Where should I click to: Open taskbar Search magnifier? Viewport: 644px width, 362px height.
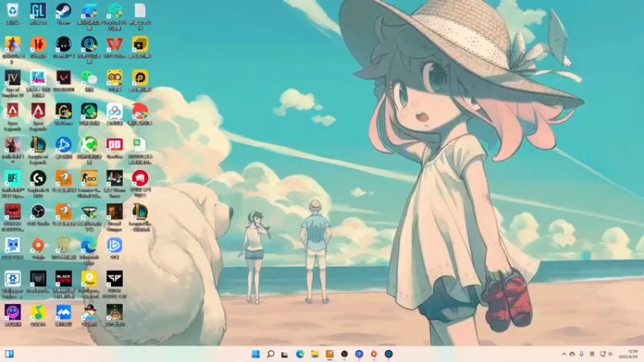click(x=270, y=354)
